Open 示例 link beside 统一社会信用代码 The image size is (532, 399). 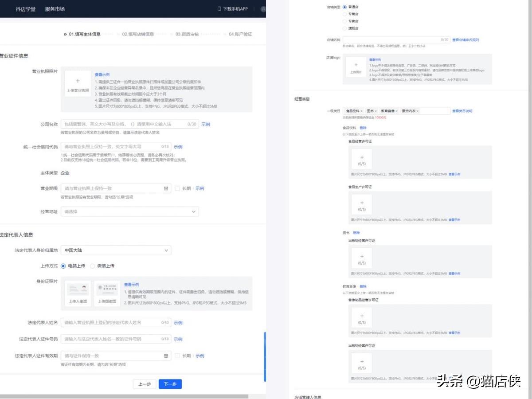point(178,147)
